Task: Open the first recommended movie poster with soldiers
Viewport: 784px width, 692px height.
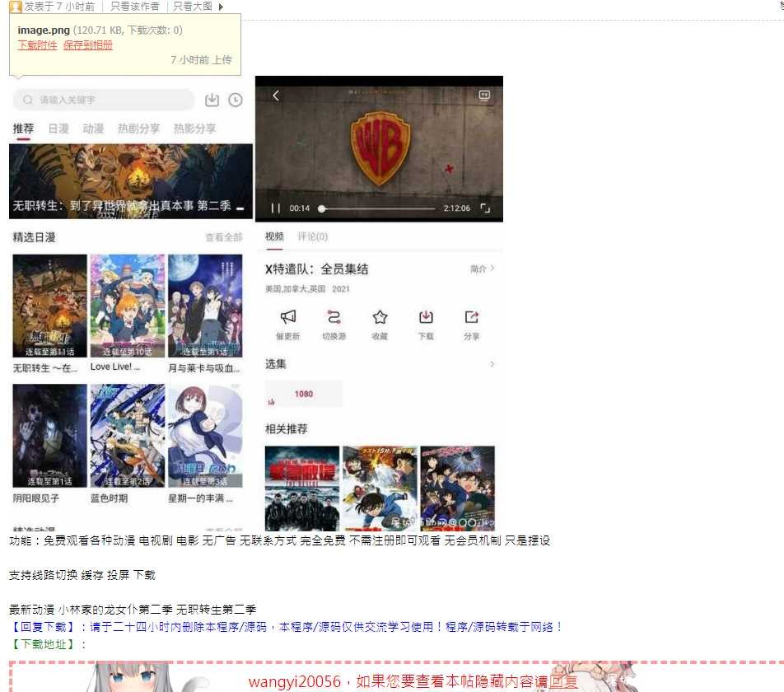Action: 302,488
